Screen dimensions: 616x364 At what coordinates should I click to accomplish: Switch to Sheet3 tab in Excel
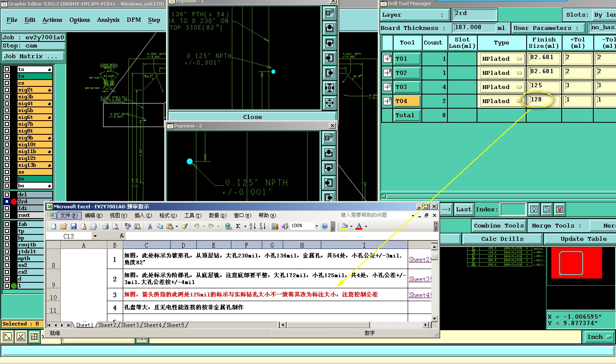[x=130, y=325]
